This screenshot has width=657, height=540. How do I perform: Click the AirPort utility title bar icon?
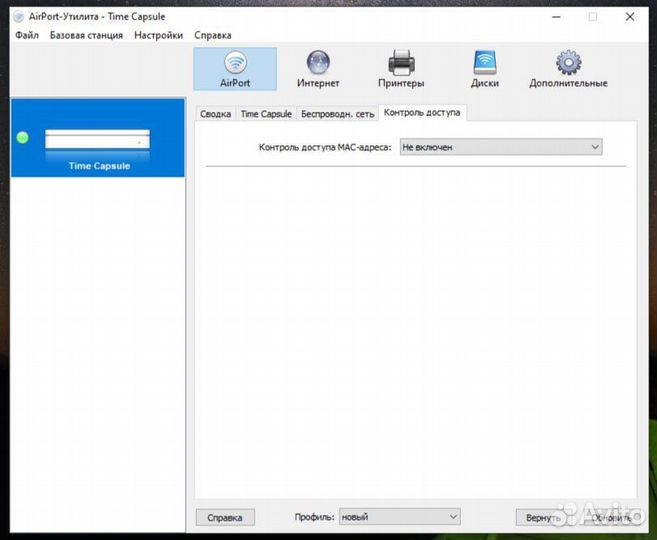[18, 16]
